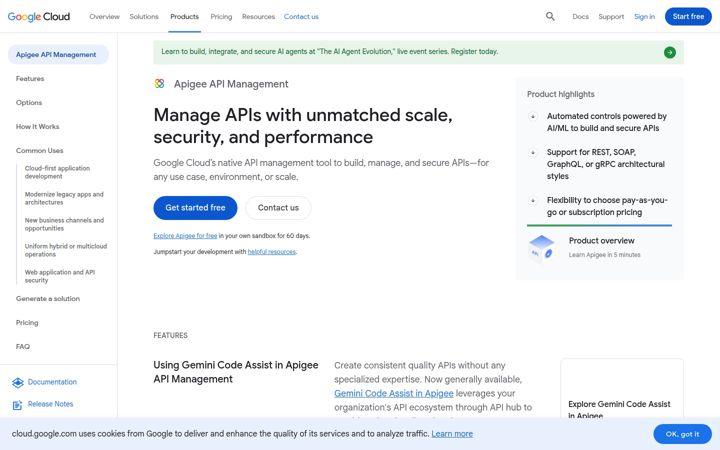The width and height of the screenshot is (720, 450).
Task: Dismiss the cookie banner with OK, got it
Action: click(682, 434)
